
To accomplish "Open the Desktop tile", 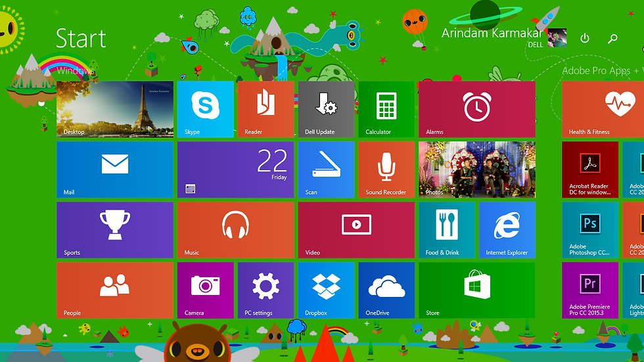I will (x=115, y=109).
